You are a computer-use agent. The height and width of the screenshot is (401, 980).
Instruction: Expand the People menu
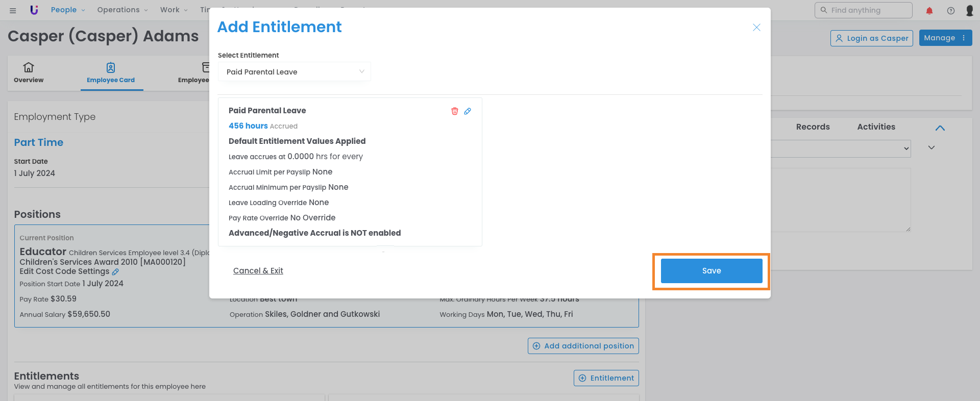[x=68, y=10]
